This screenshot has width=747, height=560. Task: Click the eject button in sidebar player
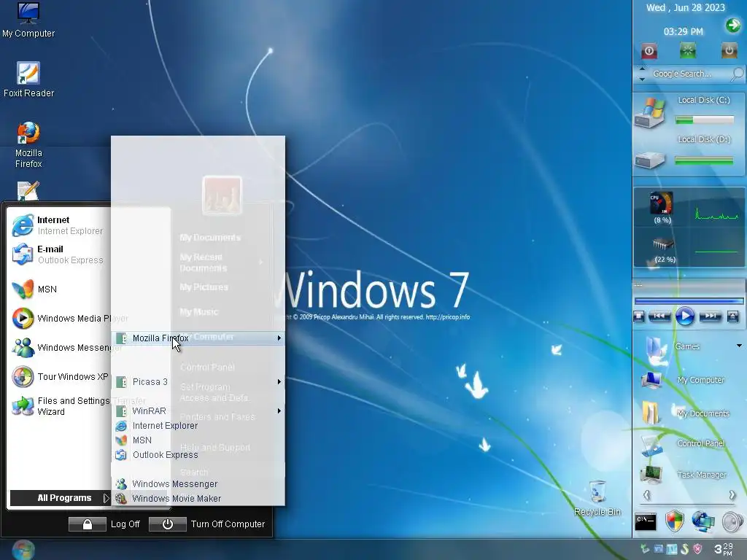tap(733, 316)
